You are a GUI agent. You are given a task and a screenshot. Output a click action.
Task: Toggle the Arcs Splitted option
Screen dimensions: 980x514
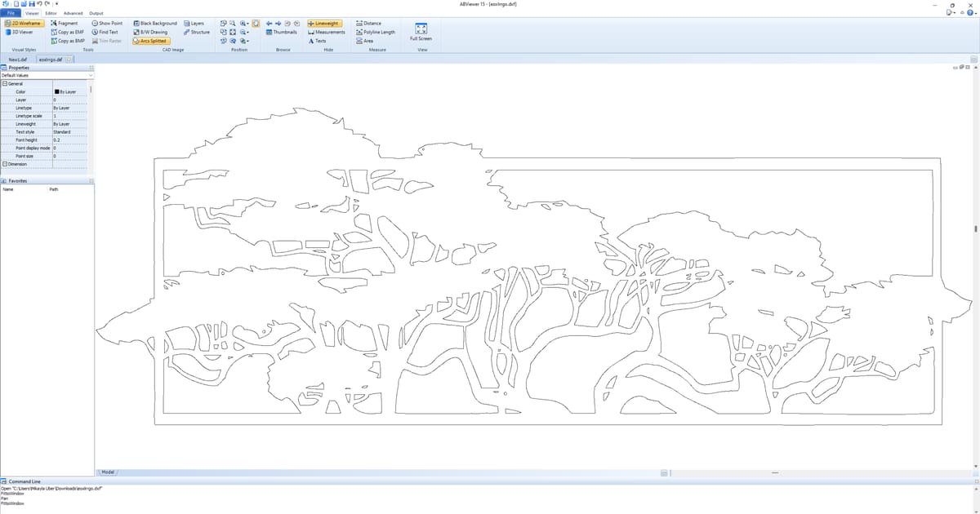[x=150, y=40]
